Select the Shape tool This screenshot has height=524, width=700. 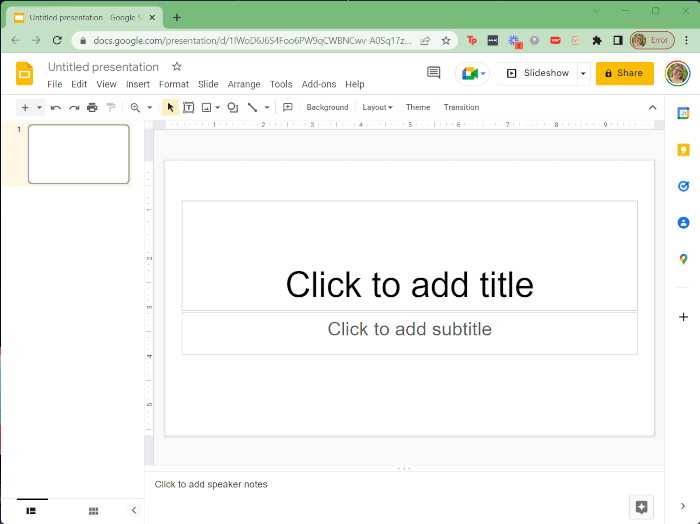(x=233, y=108)
